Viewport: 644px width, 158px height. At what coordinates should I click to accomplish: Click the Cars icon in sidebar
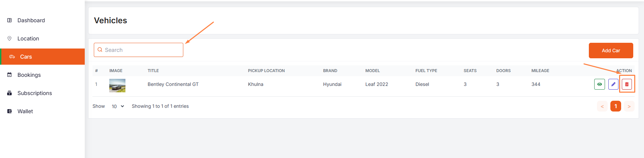(12, 57)
